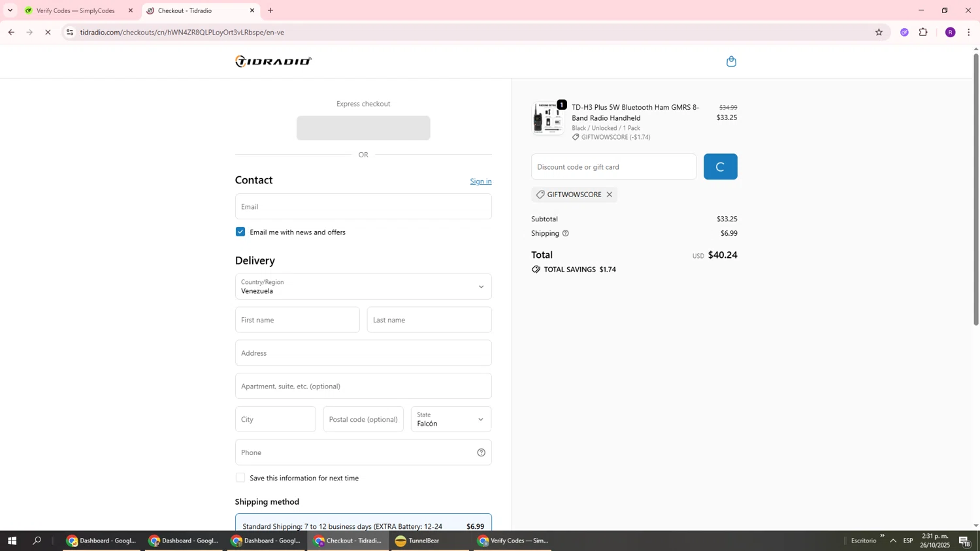
Task: Click the Tidradio logo
Action: 273,61
